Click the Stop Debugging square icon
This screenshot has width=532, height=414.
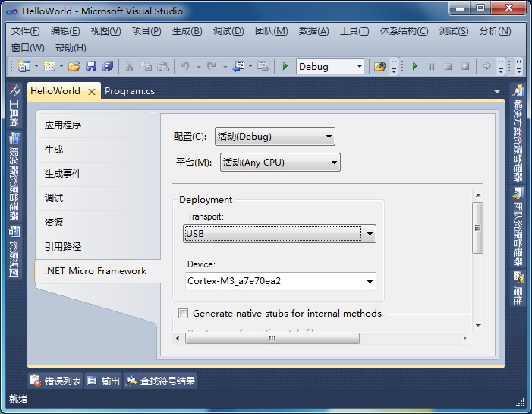[449, 66]
